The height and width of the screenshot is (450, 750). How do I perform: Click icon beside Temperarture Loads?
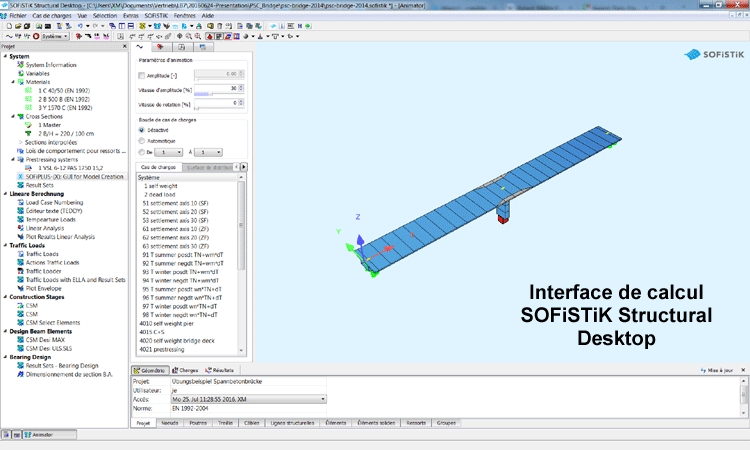21,220
